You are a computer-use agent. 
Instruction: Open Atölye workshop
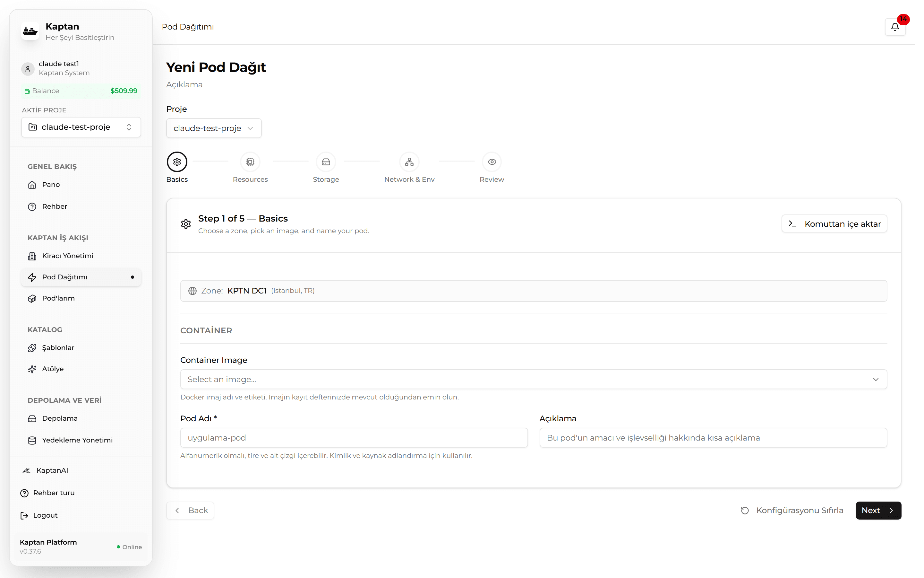coord(81,369)
